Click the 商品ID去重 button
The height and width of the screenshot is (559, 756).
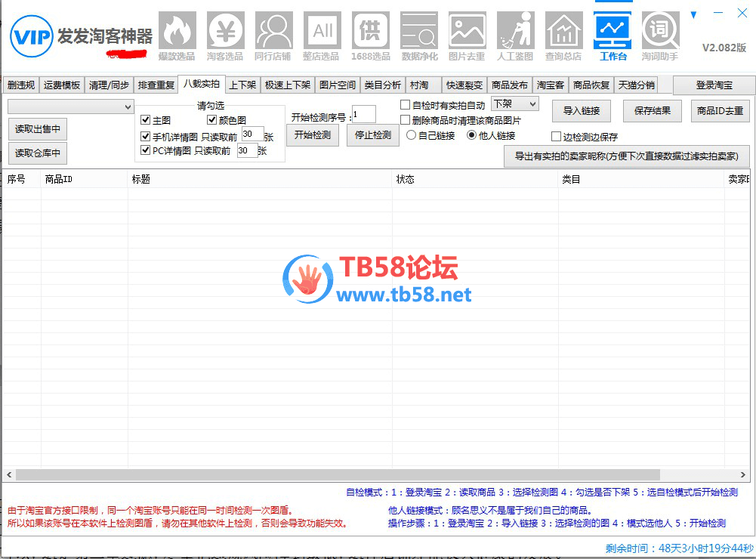tap(720, 111)
